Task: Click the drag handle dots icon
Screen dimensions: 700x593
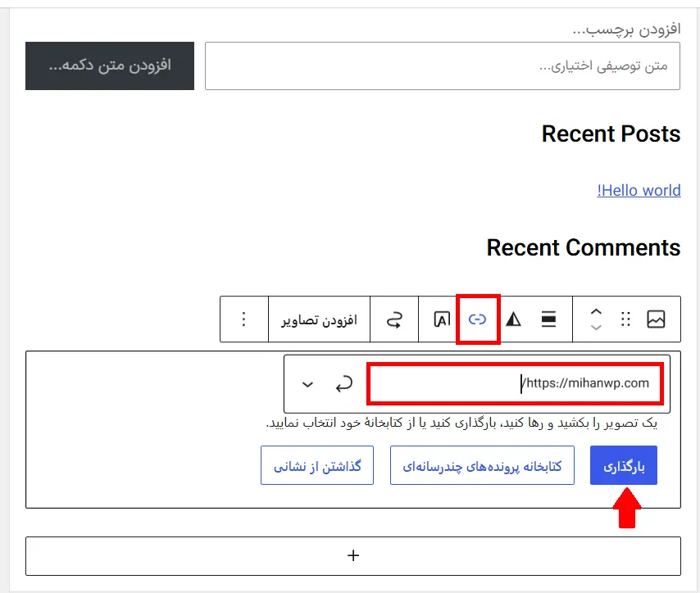Action: pos(625,319)
